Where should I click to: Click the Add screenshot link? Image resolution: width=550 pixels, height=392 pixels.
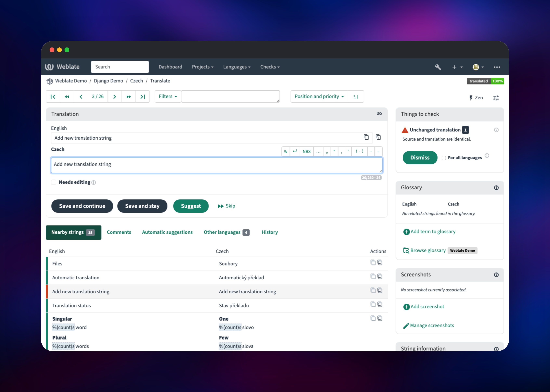point(424,307)
